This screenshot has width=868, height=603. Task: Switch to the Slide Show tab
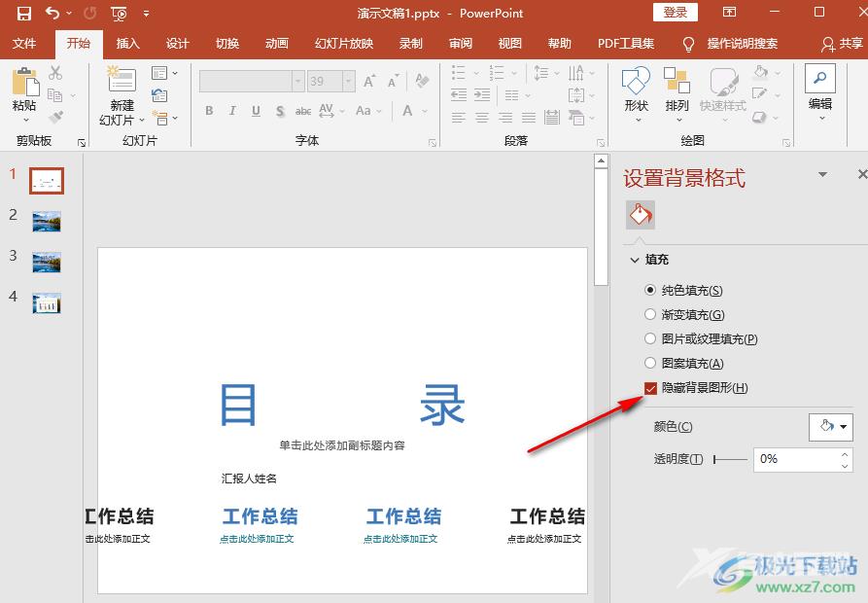coord(344,43)
